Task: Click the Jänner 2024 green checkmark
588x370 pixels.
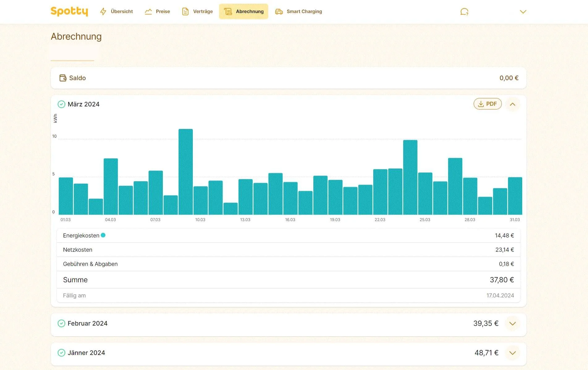Action: coord(61,353)
